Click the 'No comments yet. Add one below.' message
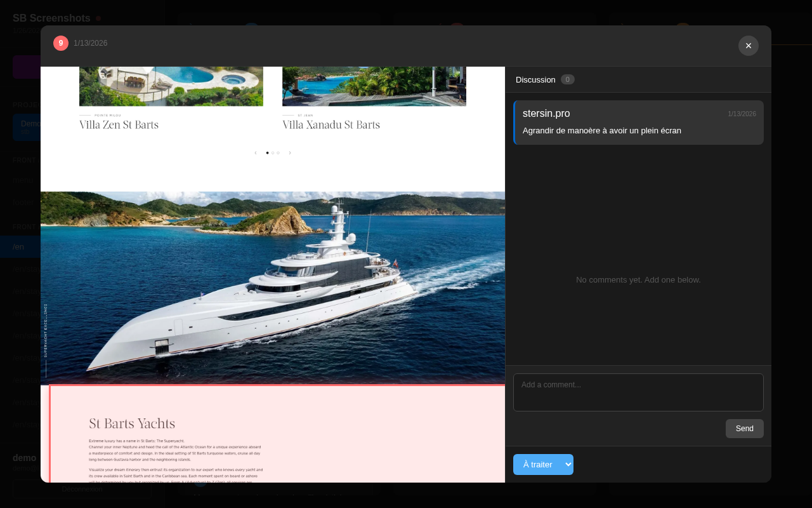The height and width of the screenshot is (508, 812). (638, 279)
